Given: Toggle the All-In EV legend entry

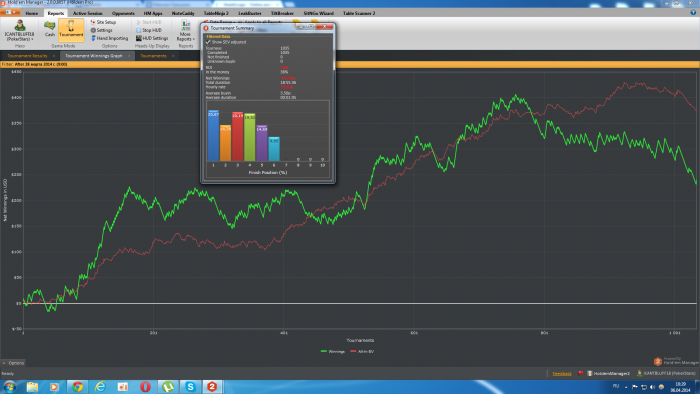Looking at the screenshot, I should click(362, 352).
